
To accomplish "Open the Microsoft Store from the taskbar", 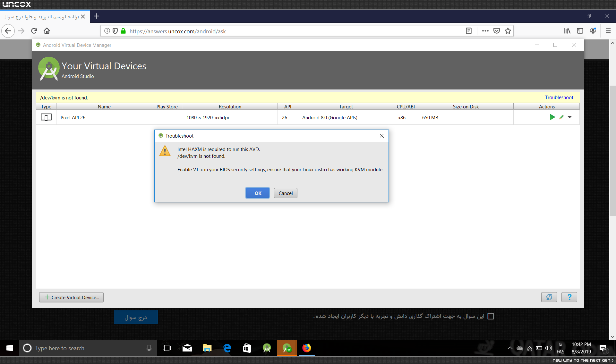I will (x=247, y=348).
